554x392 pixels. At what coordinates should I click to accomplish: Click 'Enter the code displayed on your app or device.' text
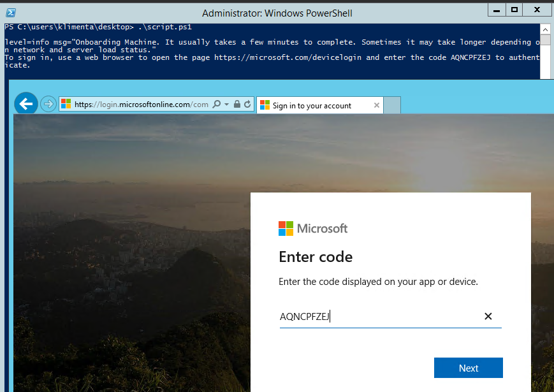[x=378, y=282]
